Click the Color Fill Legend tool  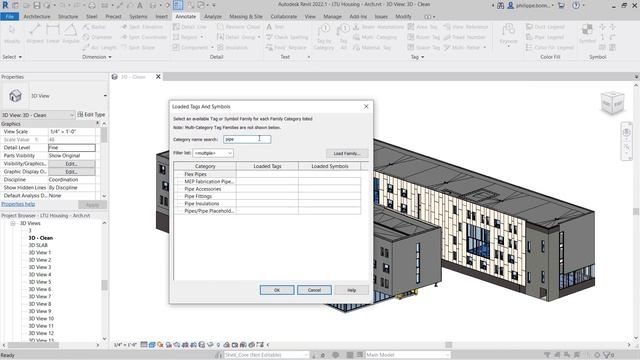(549, 48)
